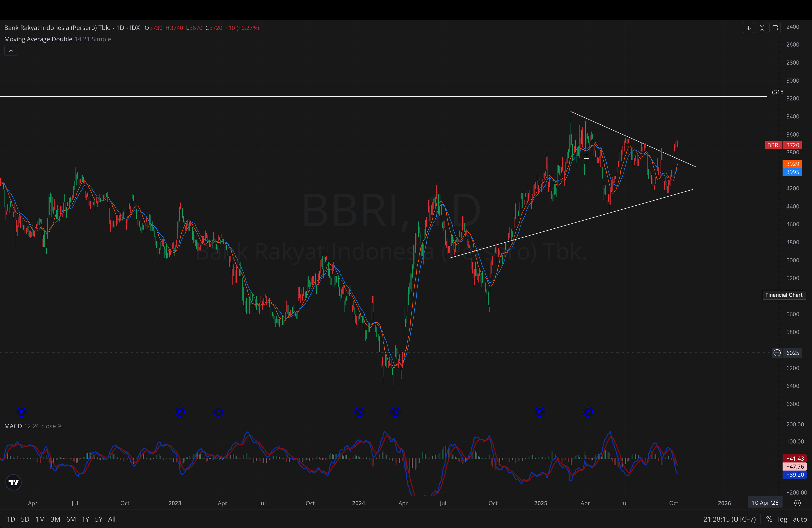812x528 pixels.
Task: Click the maximize chart frame icon
Action: (x=775, y=28)
